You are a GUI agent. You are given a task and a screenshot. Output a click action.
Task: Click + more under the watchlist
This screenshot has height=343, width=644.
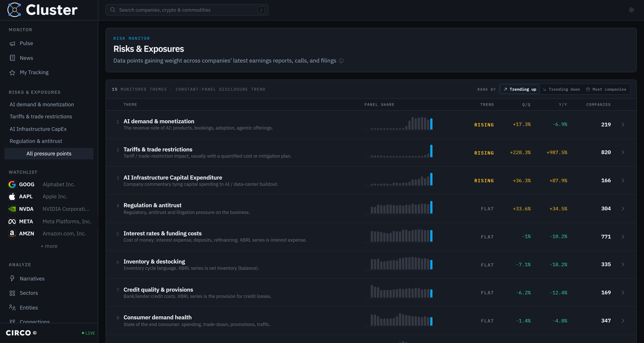[x=49, y=246]
